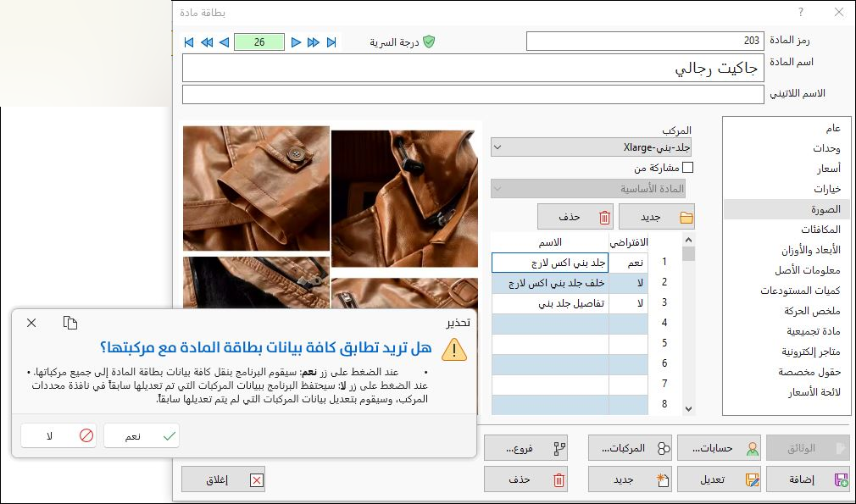Click the item name field جاكيت رجالي
The height and width of the screenshot is (504, 856).
tap(473, 68)
